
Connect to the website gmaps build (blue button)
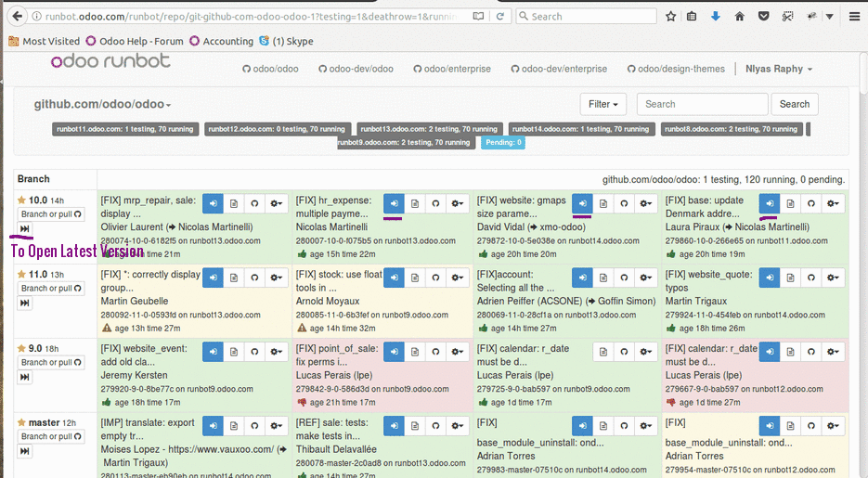coord(582,203)
